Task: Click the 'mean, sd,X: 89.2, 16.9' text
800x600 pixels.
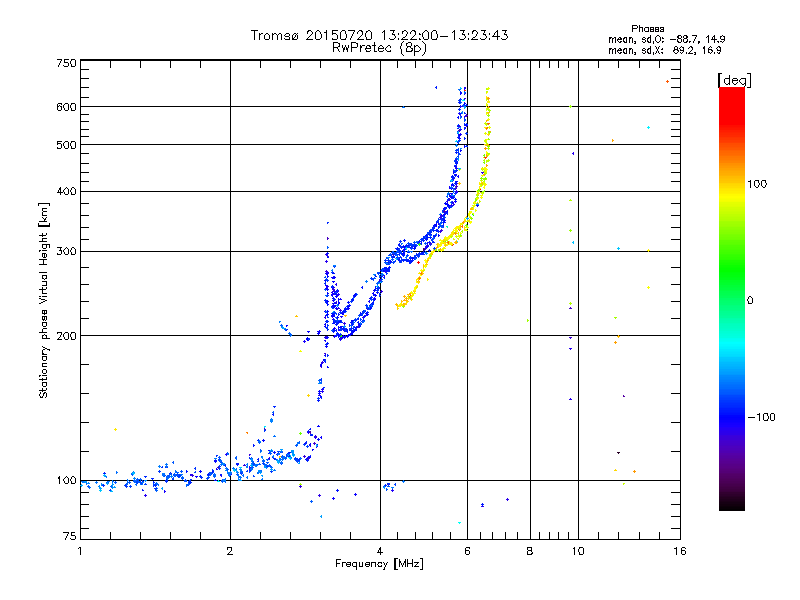Action: [664, 50]
